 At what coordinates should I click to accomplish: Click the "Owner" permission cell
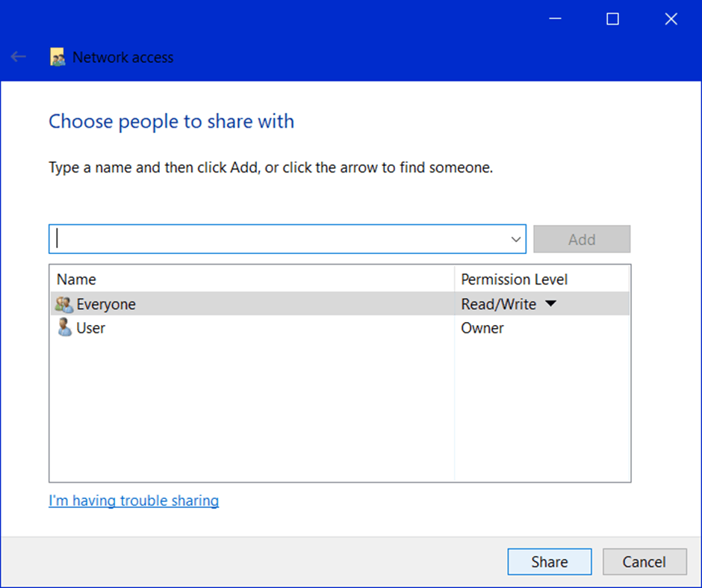(x=482, y=328)
